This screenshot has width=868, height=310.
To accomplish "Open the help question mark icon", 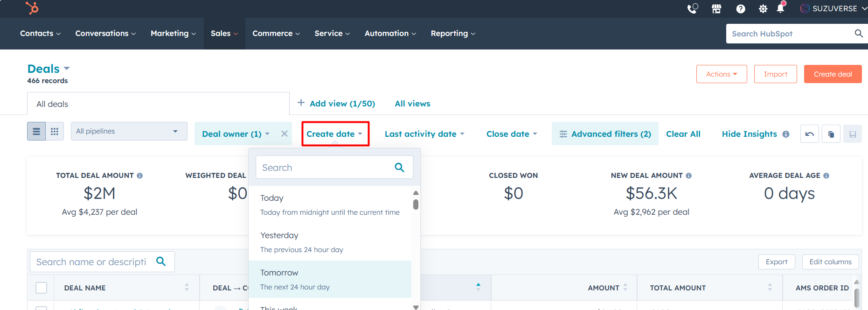I will tap(741, 8).
